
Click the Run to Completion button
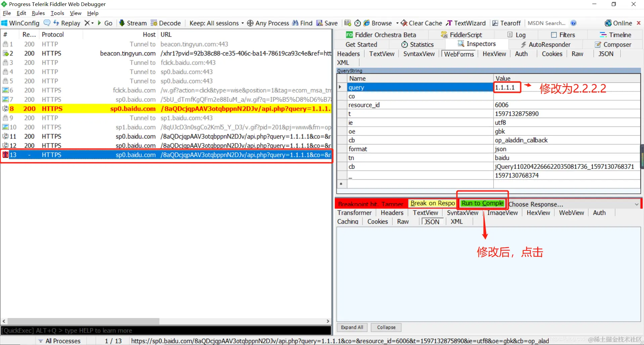coord(483,203)
